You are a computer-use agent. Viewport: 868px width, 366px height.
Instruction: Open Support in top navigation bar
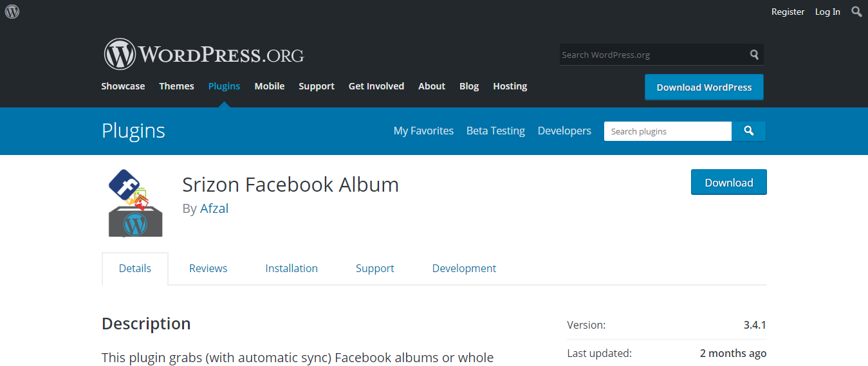click(x=317, y=86)
